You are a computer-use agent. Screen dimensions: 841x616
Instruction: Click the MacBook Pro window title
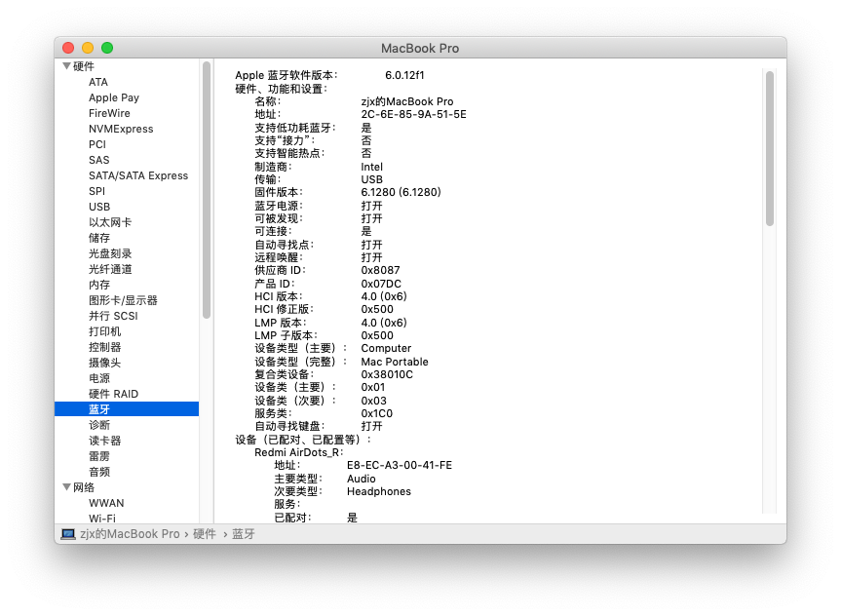point(420,49)
